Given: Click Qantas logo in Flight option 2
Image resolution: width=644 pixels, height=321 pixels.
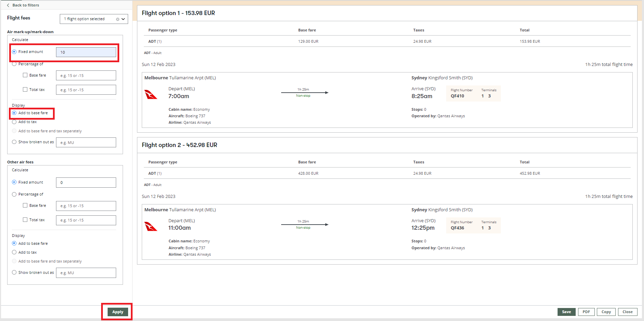Looking at the screenshot, I should tap(151, 226).
